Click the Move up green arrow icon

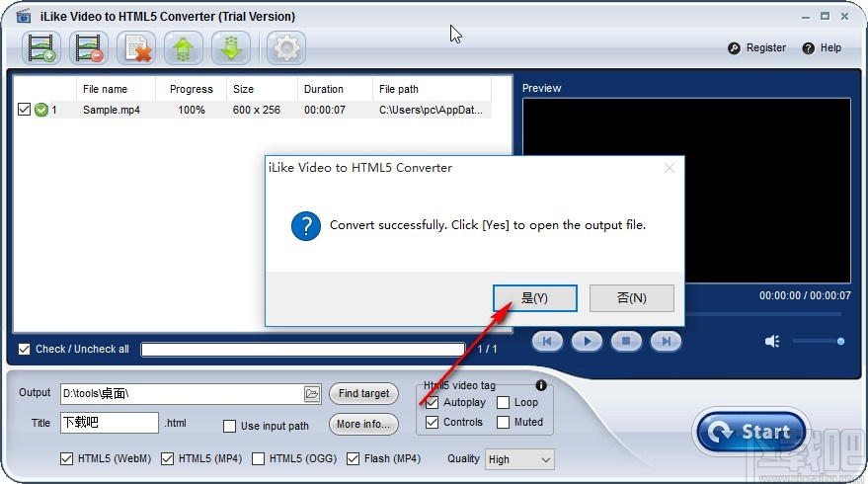(184, 48)
